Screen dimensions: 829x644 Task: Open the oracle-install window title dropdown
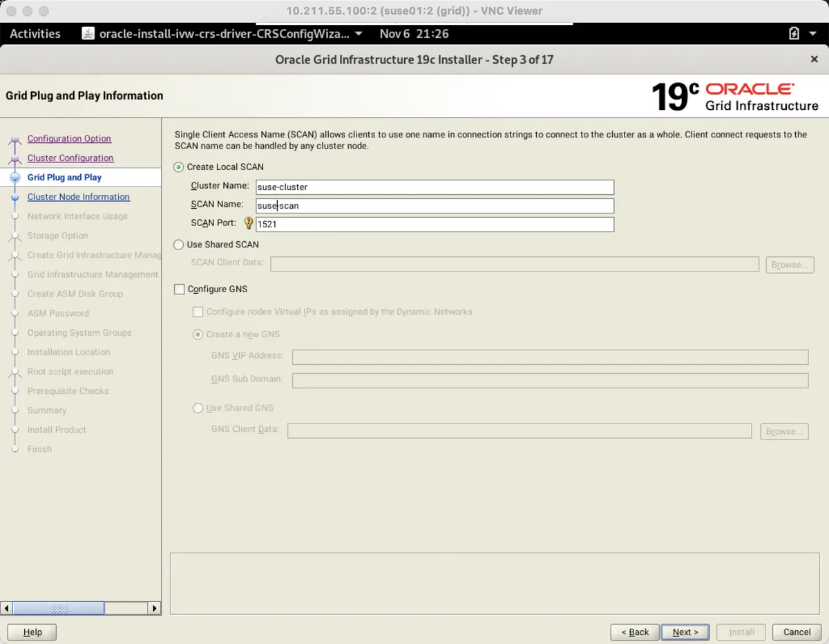point(358,33)
